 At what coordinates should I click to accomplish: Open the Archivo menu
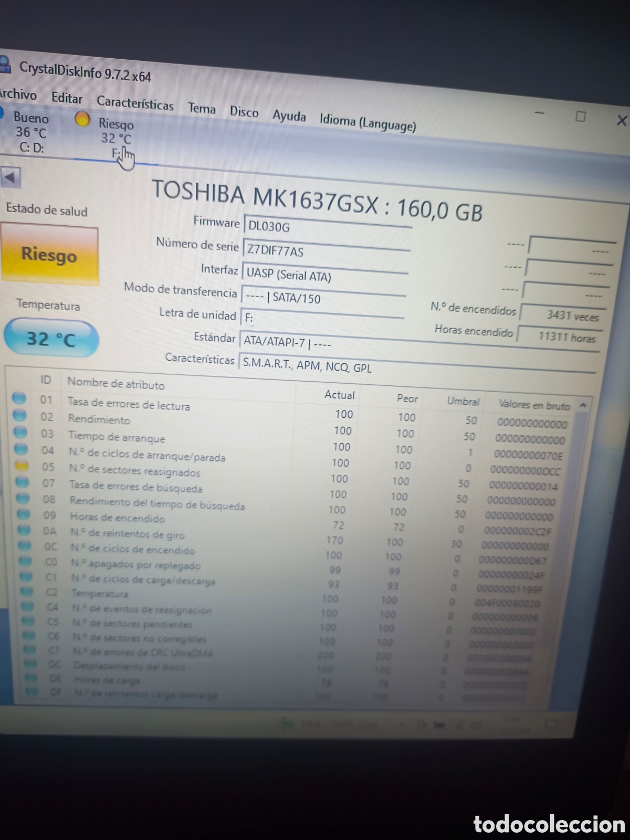click(18, 94)
